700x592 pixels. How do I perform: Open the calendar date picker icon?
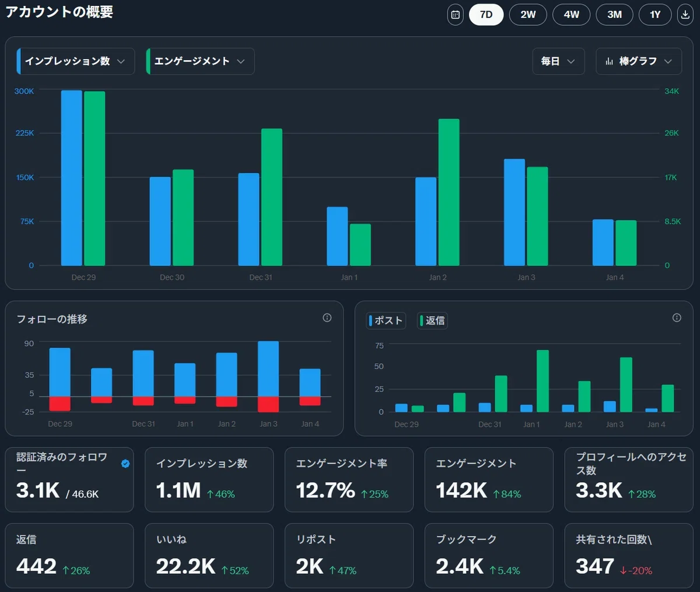coord(456,15)
